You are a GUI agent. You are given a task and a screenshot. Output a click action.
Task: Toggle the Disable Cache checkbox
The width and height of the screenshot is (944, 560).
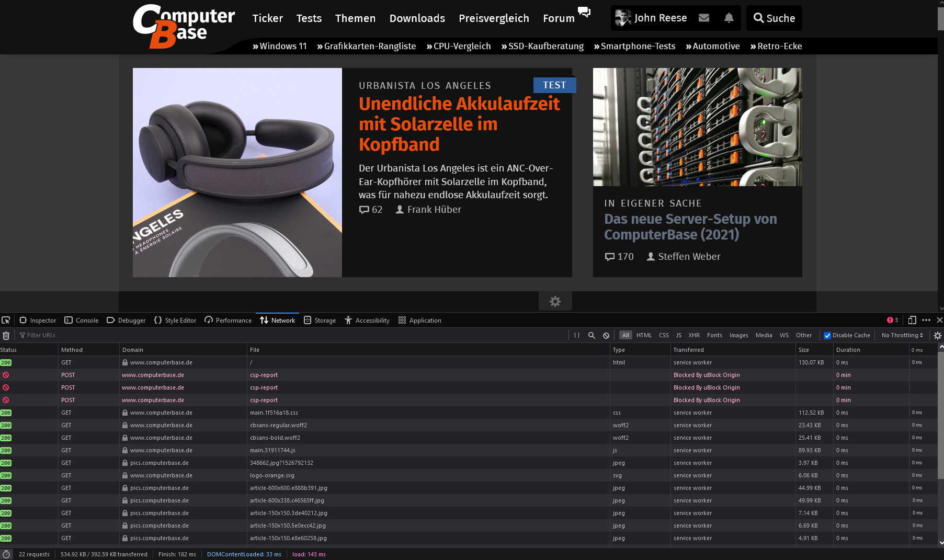[827, 336]
